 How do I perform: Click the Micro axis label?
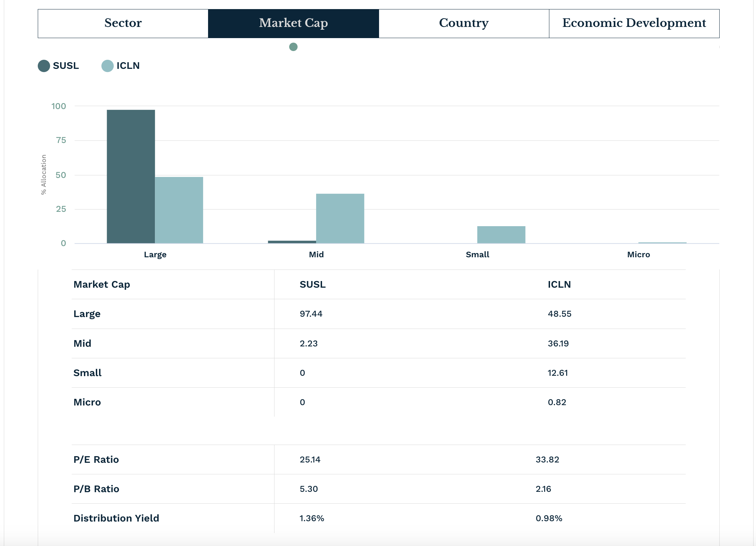pyautogui.click(x=639, y=254)
